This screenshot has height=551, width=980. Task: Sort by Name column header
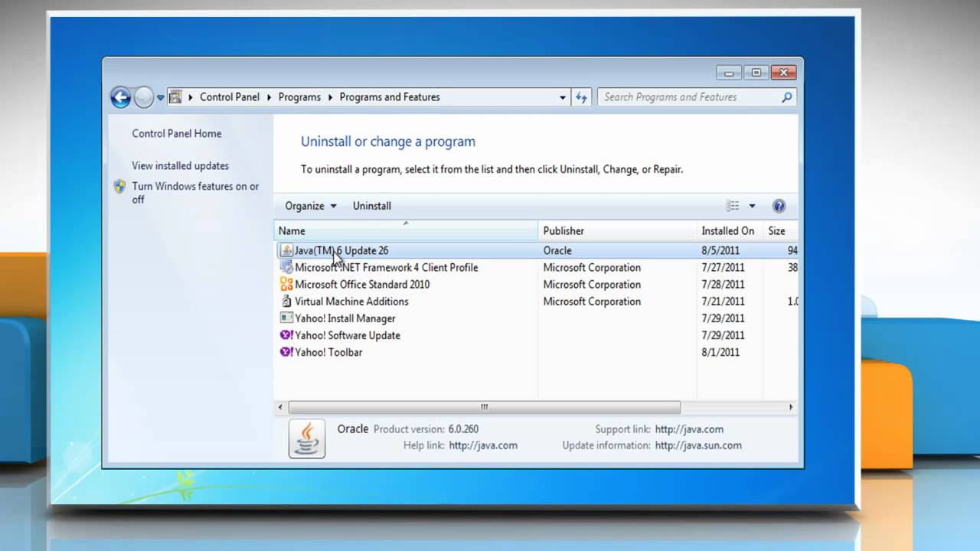coord(406,230)
